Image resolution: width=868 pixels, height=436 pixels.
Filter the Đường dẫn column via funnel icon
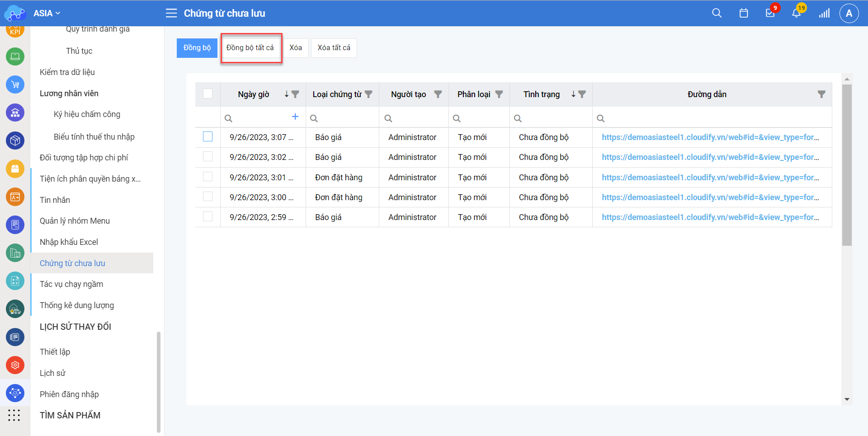(821, 94)
